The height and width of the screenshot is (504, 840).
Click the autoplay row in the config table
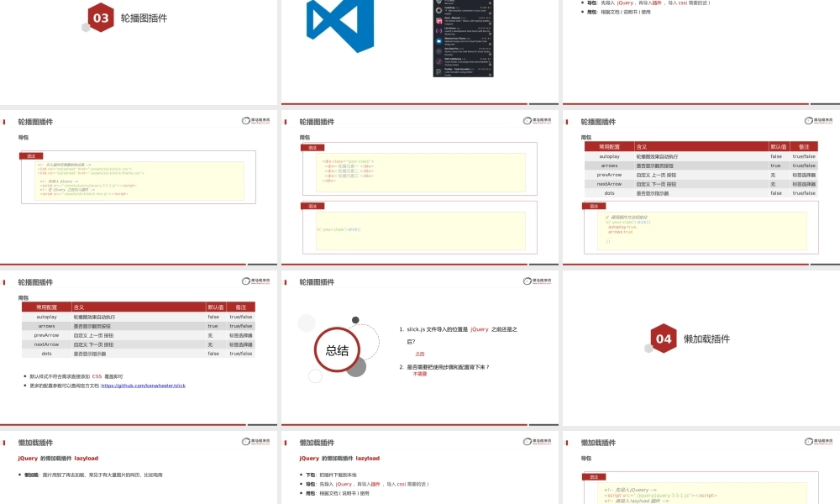46,317
